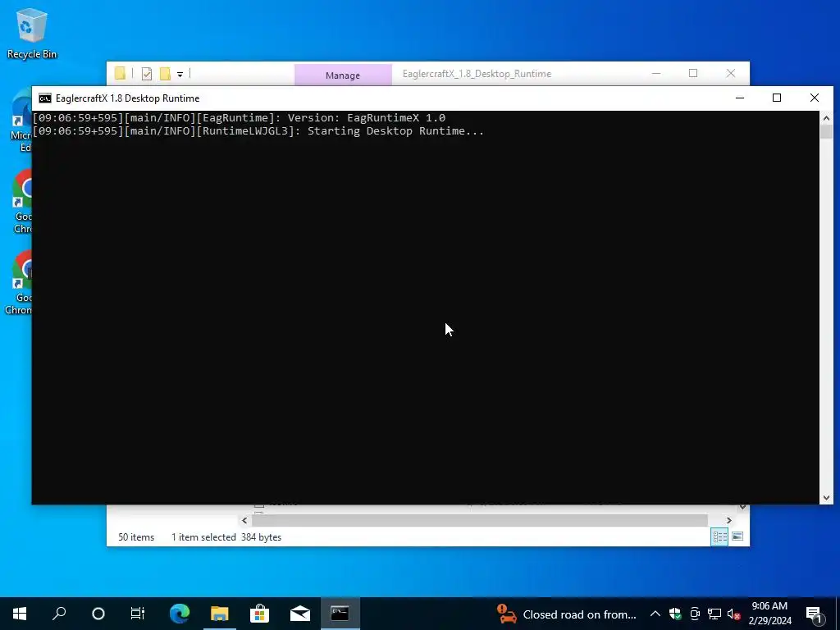Image resolution: width=840 pixels, height=630 pixels.
Task: Click the '50 items' status bar text
Action: (x=136, y=536)
